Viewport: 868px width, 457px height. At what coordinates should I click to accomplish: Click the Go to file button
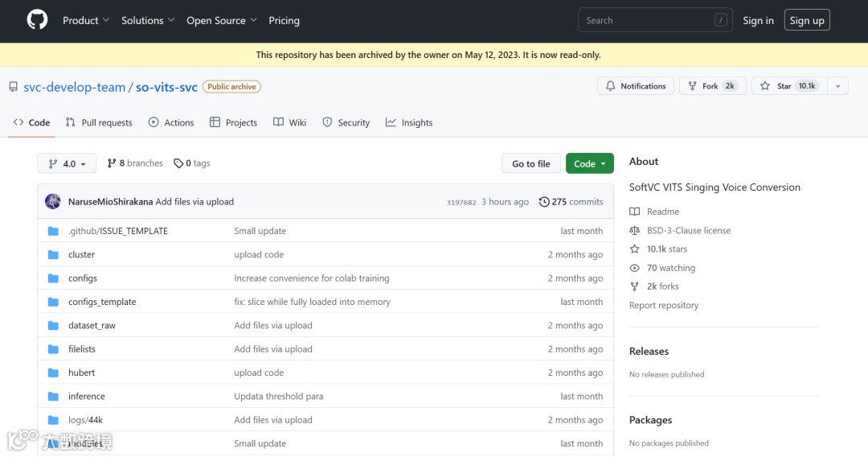click(531, 163)
